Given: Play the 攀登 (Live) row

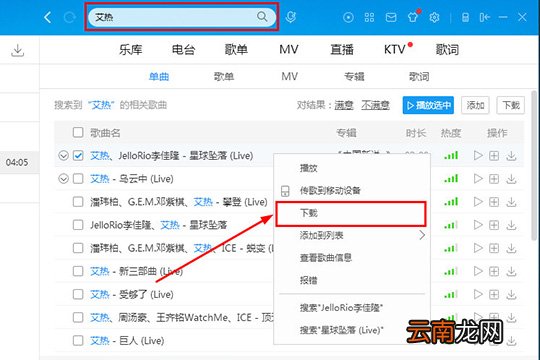Looking at the screenshot, I should (x=478, y=202).
